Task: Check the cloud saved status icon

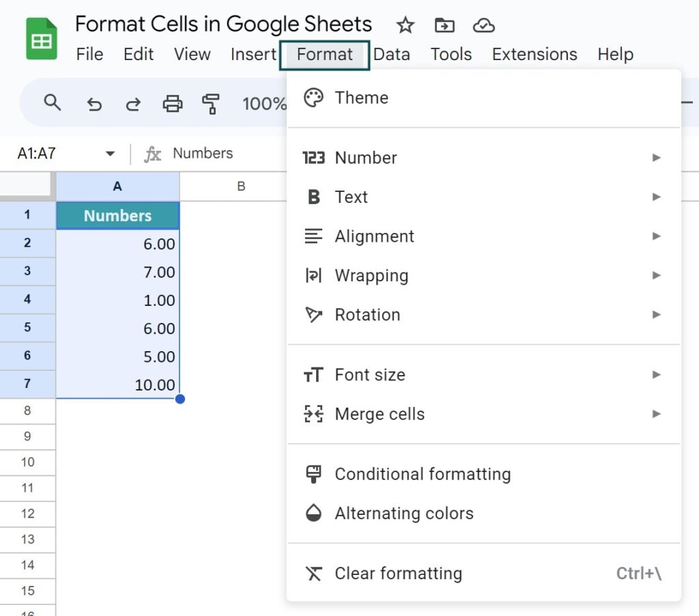Action: click(484, 25)
